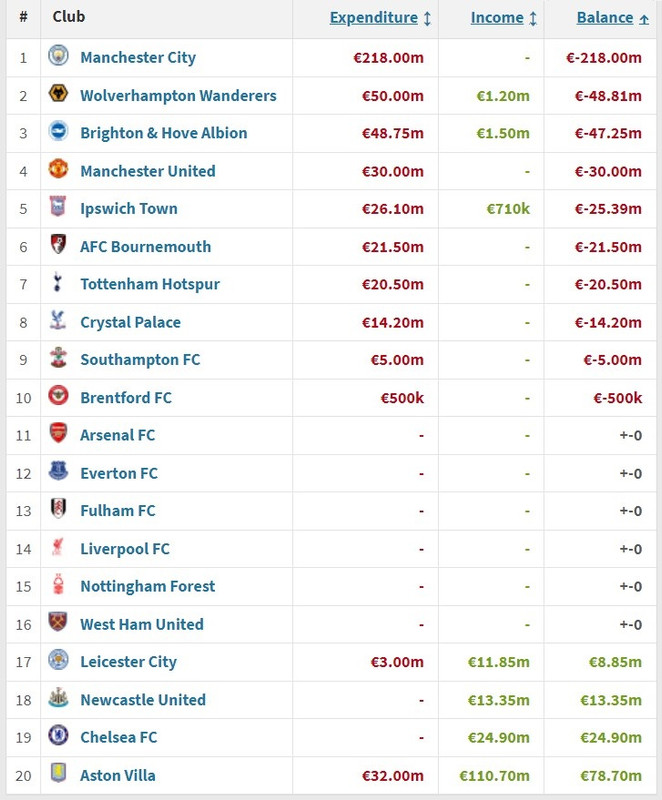
Task: Open the Leicester City club page
Action: [x=129, y=662]
